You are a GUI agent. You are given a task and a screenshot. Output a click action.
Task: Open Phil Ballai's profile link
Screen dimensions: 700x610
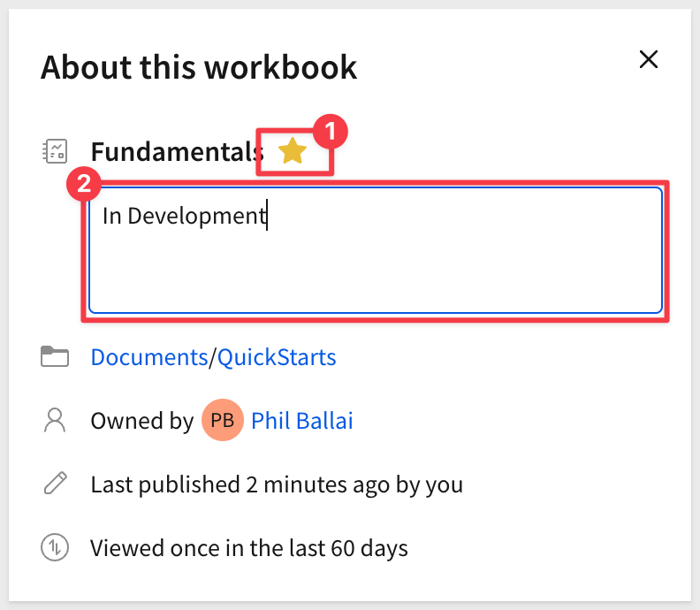[x=301, y=421]
